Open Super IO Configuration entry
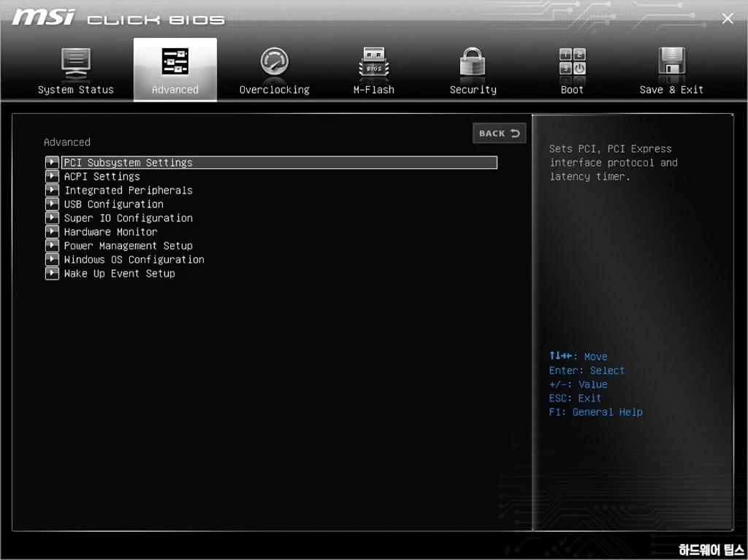 click(x=129, y=218)
